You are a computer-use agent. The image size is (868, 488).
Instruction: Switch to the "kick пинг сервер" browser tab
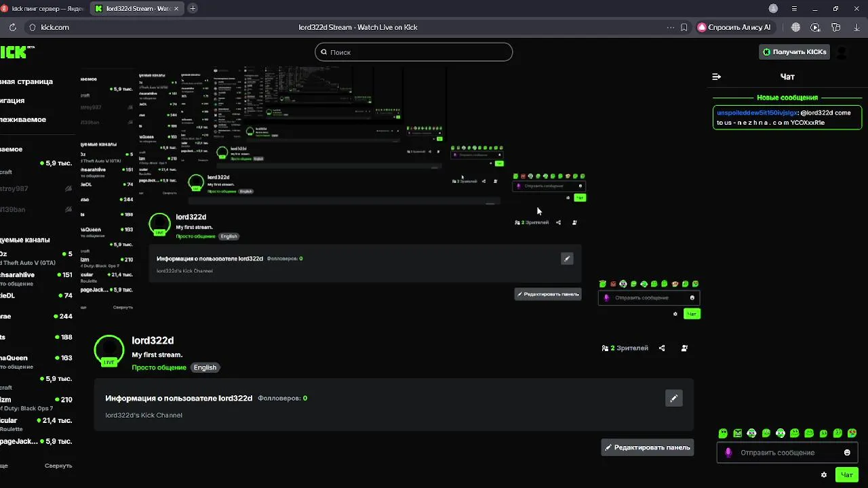(x=43, y=9)
